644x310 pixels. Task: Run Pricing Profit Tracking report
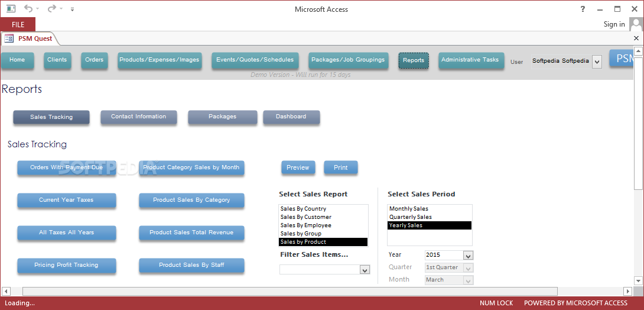(x=67, y=265)
